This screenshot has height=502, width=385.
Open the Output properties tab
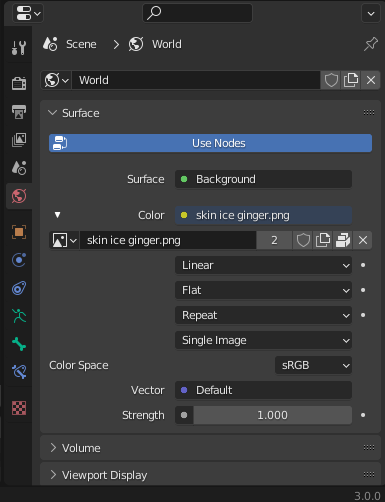point(19,112)
